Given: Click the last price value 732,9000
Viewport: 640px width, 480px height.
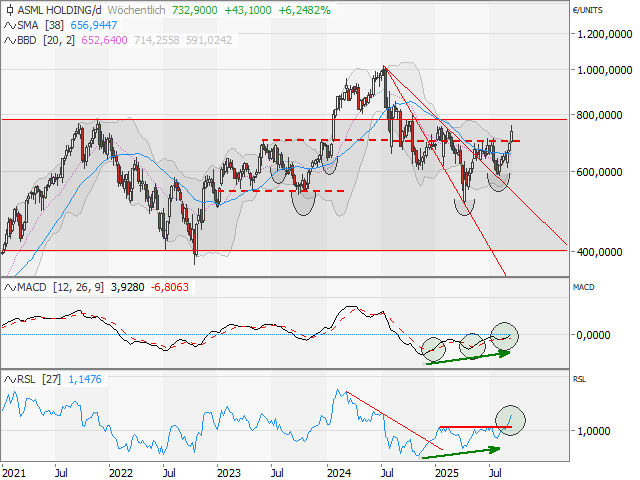Looking at the screenshot, I should (x=194, y=10).
